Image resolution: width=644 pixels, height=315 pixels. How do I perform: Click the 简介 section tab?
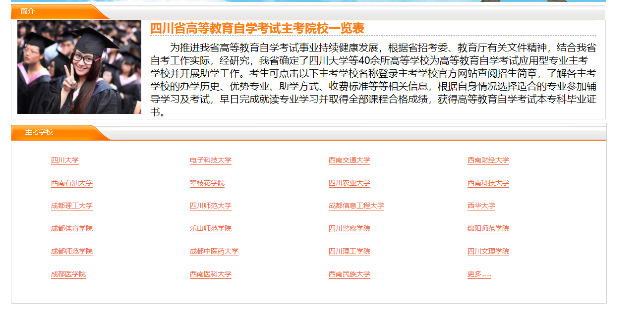coord(28,11)
